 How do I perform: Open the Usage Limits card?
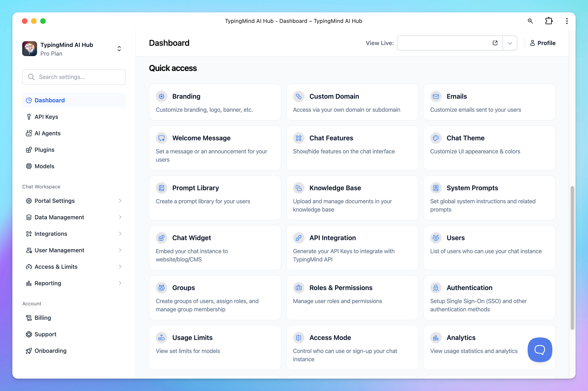point(215,347)
